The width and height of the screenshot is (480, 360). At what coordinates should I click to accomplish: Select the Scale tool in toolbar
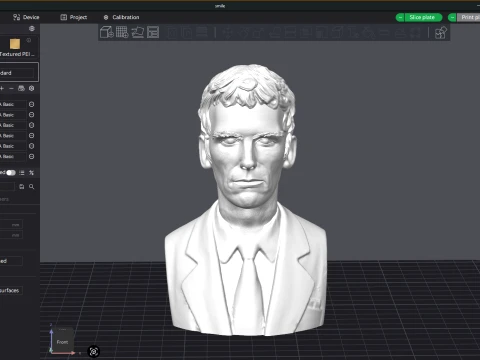[259, 32]
